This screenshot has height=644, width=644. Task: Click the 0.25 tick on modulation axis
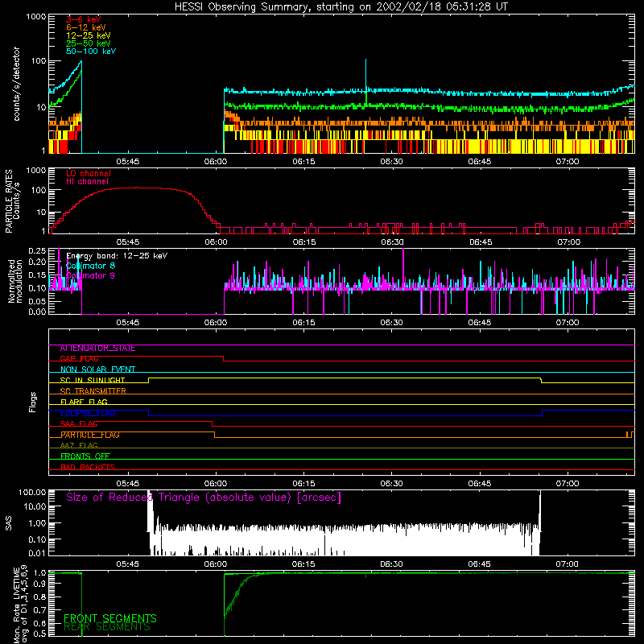37,251
